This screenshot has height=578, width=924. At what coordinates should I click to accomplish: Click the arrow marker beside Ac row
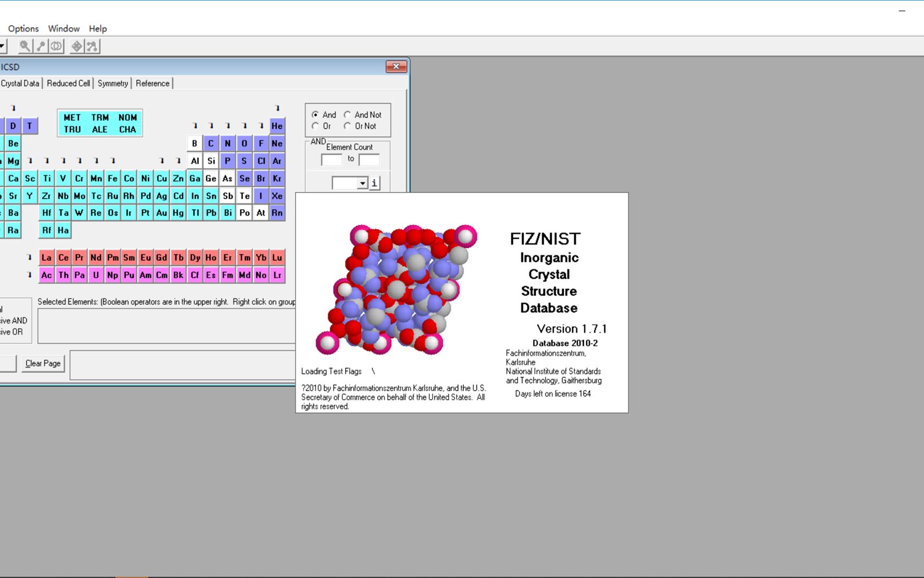(x=29, y=275)
